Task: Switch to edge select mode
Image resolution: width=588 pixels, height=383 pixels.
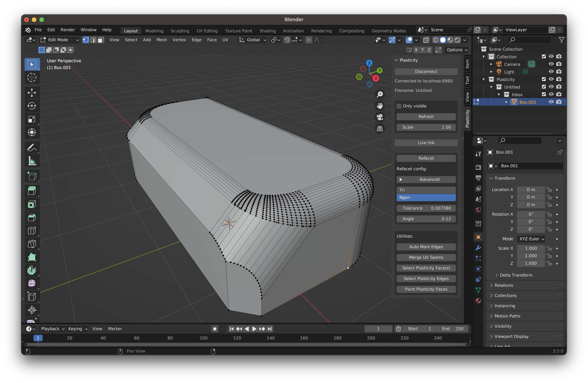Action: pyautogui.click(x=93, y=40)
